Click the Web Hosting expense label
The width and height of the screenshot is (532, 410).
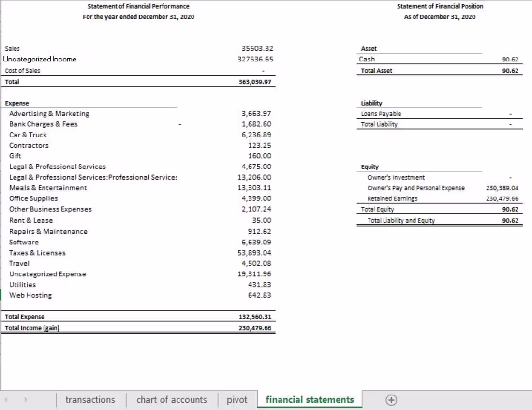point(30,295)
